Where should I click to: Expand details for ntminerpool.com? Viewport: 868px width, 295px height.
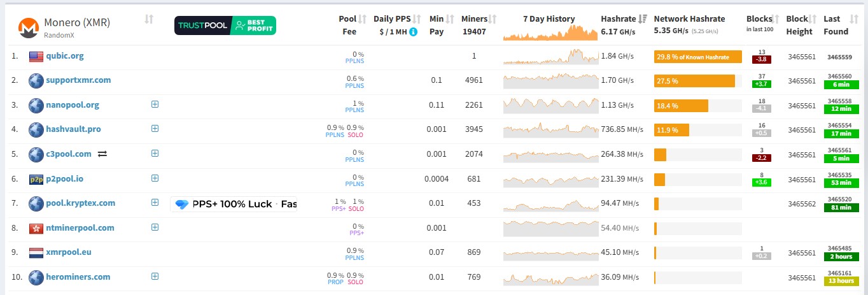155,227
